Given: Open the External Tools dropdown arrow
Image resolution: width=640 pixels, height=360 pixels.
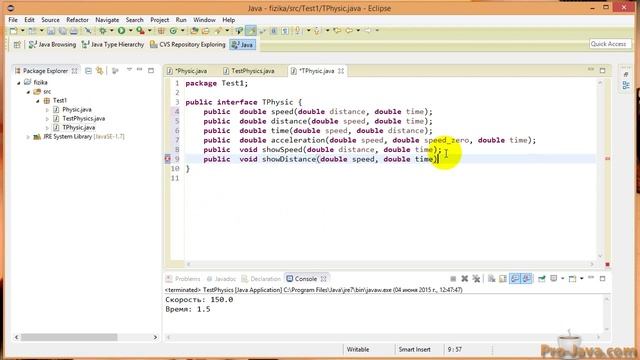Looking at the screenshot, I should click(149, 31).
